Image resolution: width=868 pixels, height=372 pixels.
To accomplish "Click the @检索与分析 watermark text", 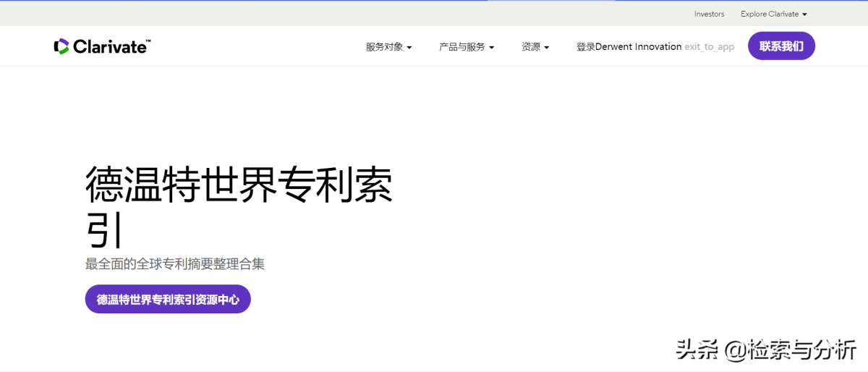I will (790, 350).
